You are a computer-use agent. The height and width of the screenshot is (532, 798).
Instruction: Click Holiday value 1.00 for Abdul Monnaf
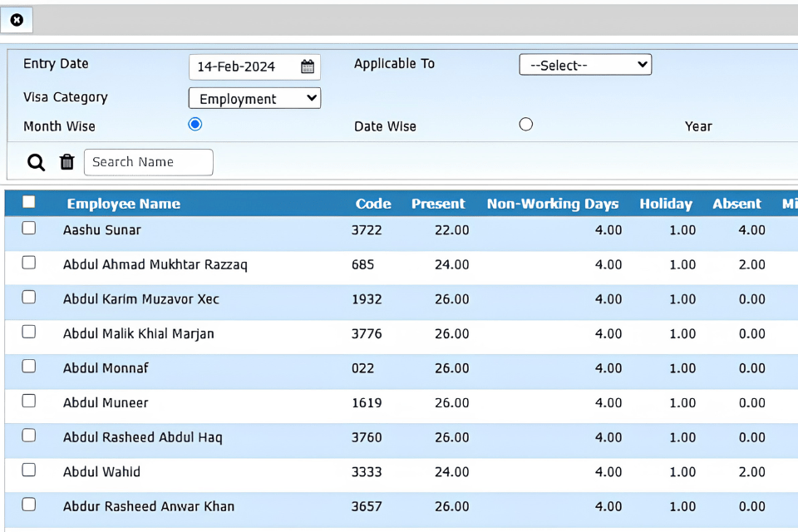(x=682, y=368)
